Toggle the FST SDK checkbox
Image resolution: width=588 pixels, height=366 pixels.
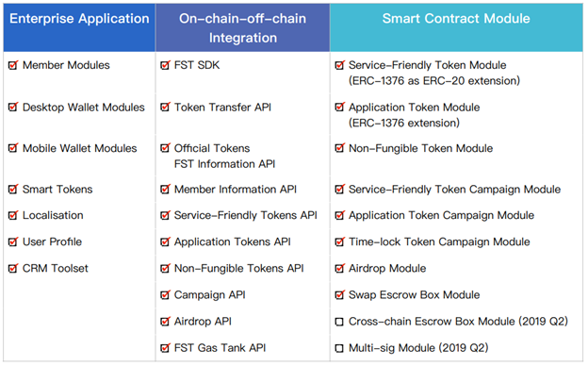[165, 65]
